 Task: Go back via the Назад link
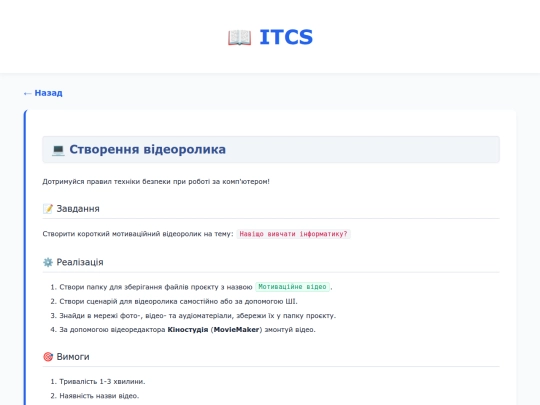[x=43, y=93]
